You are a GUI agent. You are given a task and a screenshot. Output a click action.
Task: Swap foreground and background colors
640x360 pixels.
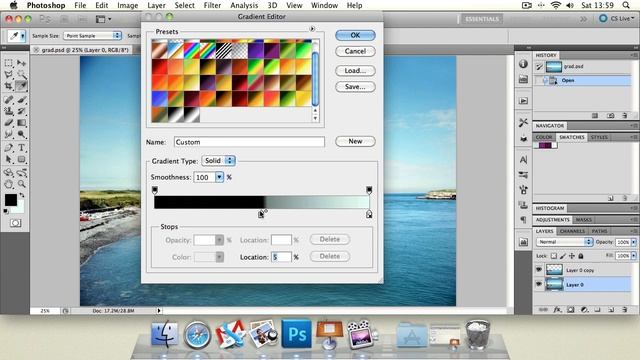point(22,195)
